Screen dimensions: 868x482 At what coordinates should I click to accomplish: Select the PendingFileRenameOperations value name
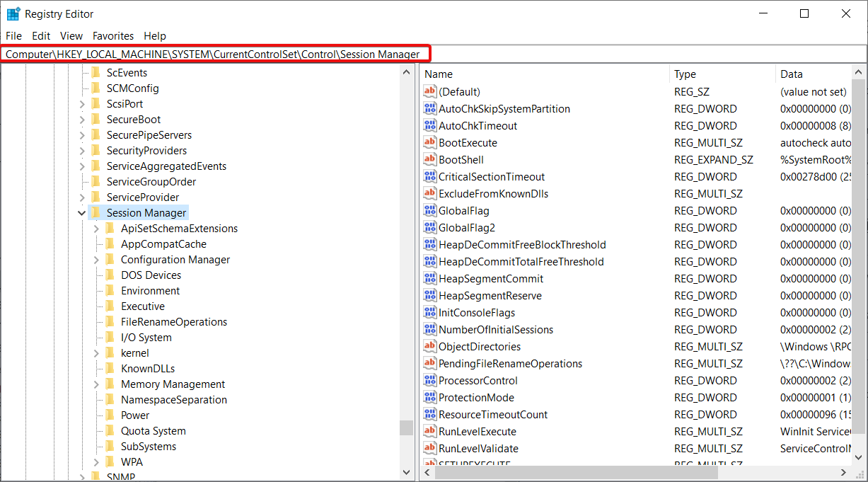coord(510,363)
